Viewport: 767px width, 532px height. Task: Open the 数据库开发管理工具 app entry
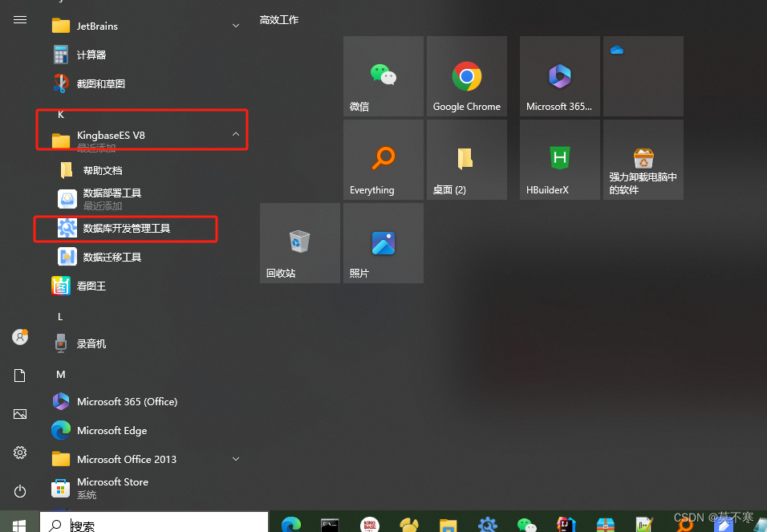pyautogui.click(x=126, y=229)
